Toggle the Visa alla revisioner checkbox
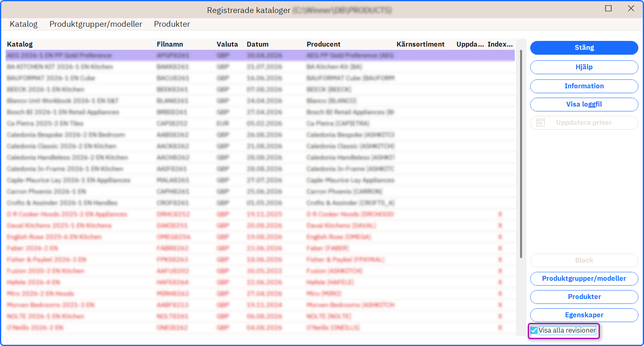Viewport: 644px width, 346px height. pos(534,331)
